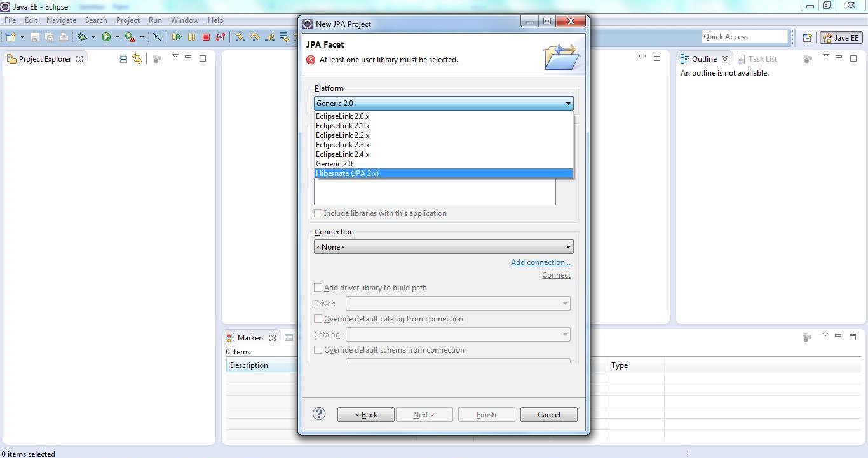Click the Run External Tools icon
Viewport: 868px width, 458px height.
click(x=130, y=37)
